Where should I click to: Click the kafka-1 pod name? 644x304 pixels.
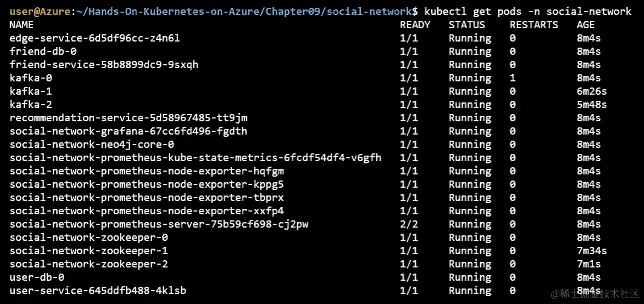31,91
